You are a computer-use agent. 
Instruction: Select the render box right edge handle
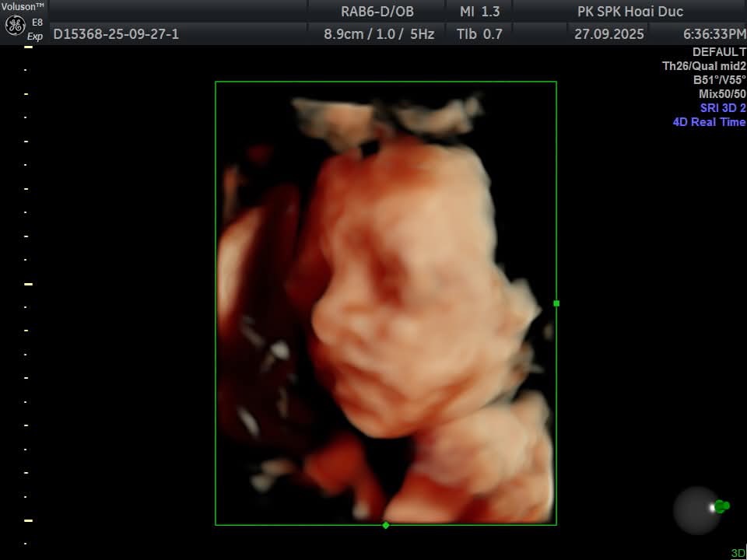point(556,303)
